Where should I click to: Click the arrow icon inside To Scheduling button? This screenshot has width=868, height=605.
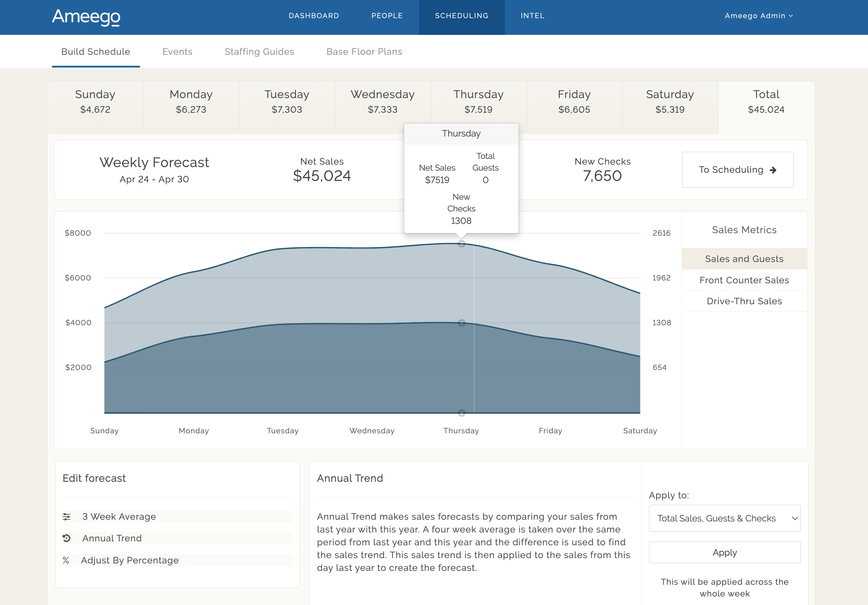773,170
